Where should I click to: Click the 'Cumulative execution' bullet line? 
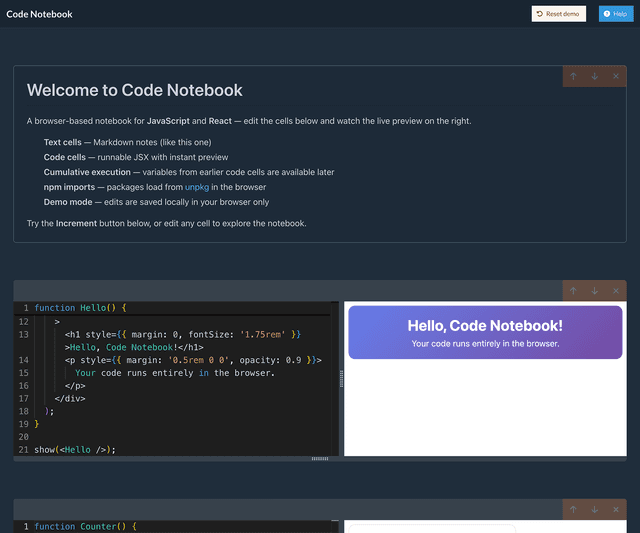click(189, 172)
